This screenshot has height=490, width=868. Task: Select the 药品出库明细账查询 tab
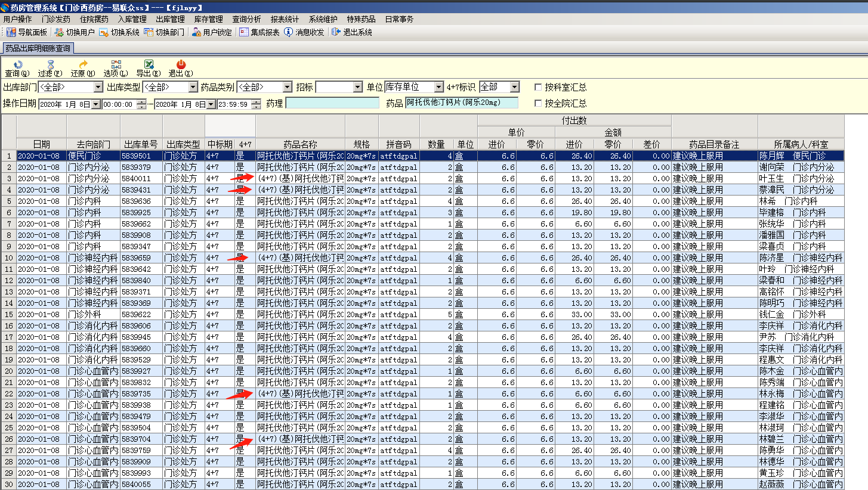(38, 48)
